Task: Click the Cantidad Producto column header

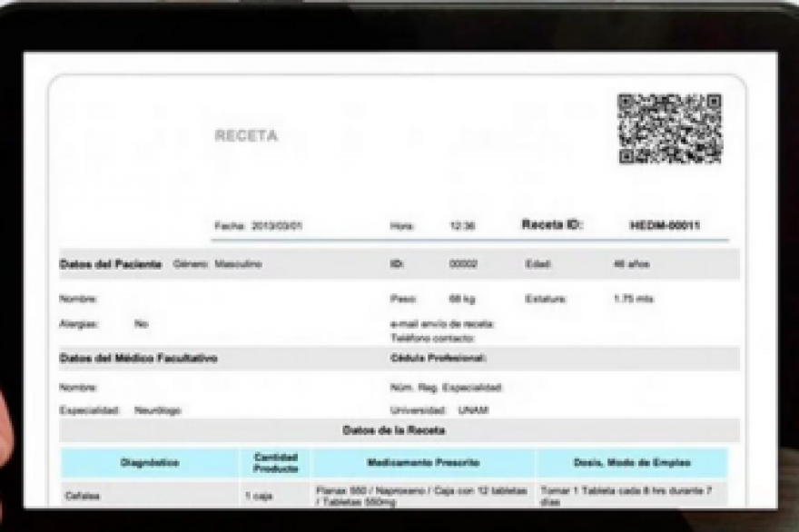Action: point(276,463)
